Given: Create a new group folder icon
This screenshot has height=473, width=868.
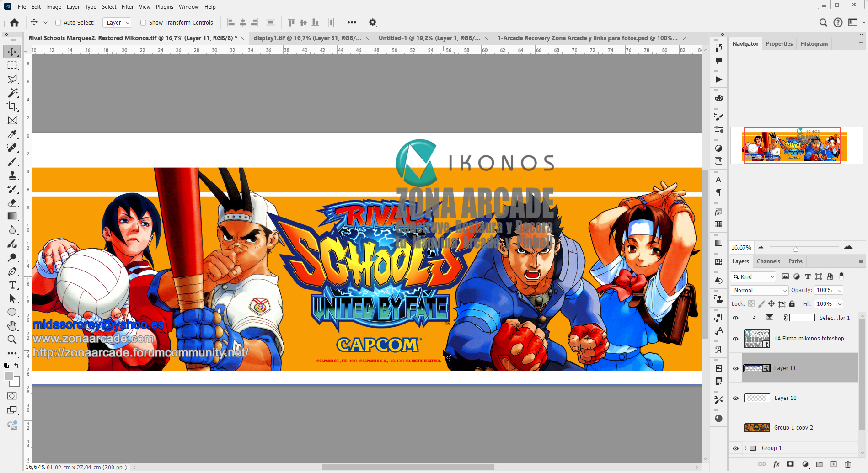Looking at the screenshot, I should point(819,464).
